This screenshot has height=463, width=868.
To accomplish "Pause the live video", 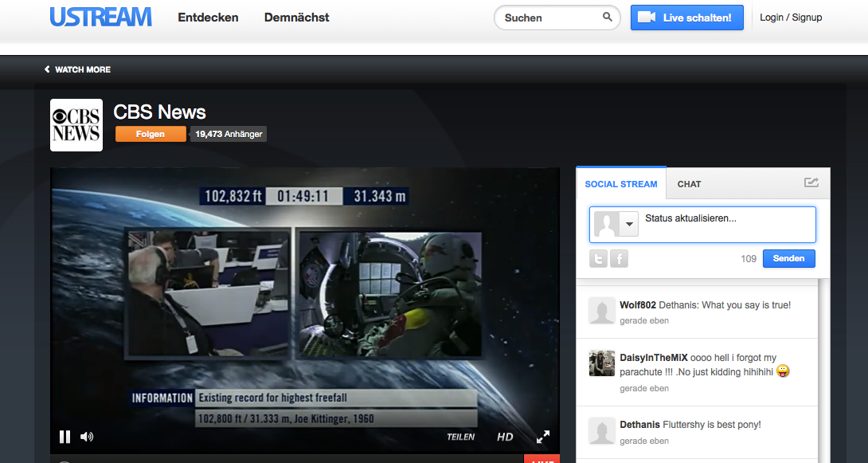I will (x=65, y=437).
